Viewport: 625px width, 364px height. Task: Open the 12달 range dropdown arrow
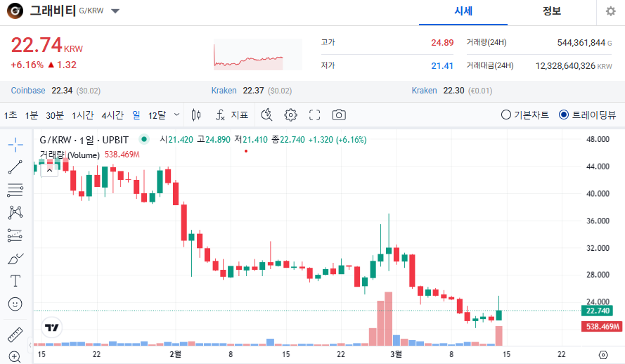click(176, 115)
